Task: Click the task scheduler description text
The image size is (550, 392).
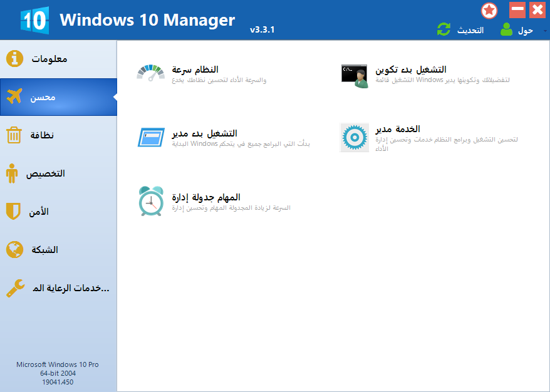Action: (x=231, y=208)
